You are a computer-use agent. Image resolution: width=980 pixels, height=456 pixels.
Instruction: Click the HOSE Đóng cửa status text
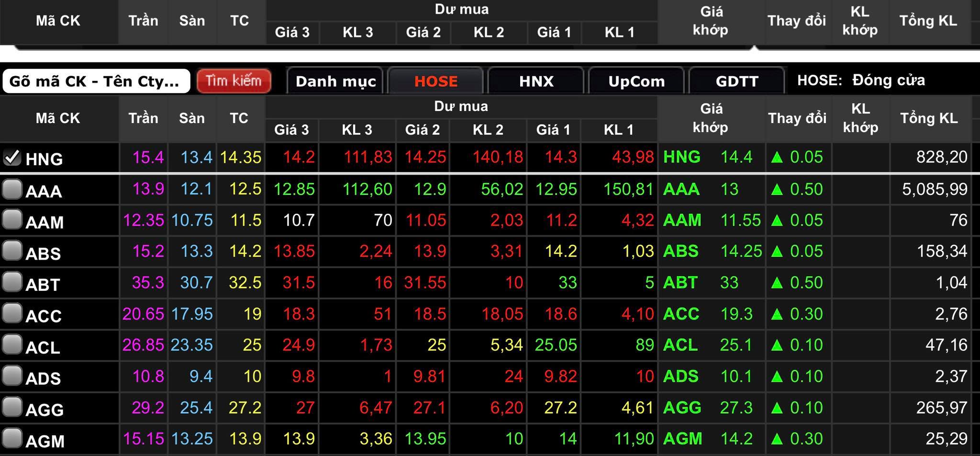(861, 80)
